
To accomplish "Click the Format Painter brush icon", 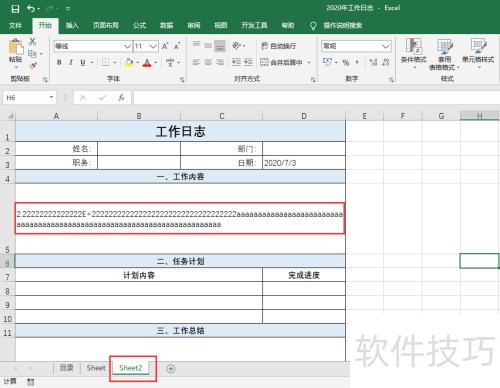I will [x=32, y=66].
